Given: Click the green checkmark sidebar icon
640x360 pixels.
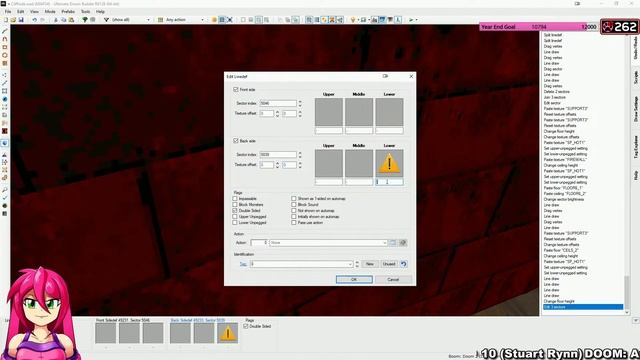Looking at the screenshot, I should coord(5,198).
